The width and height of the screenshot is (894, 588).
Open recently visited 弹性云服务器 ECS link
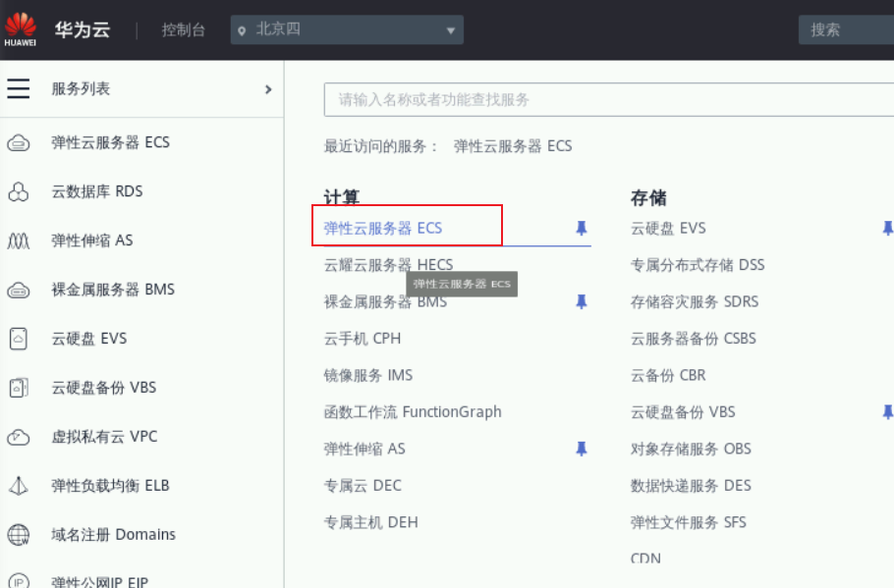pos(513,146)
